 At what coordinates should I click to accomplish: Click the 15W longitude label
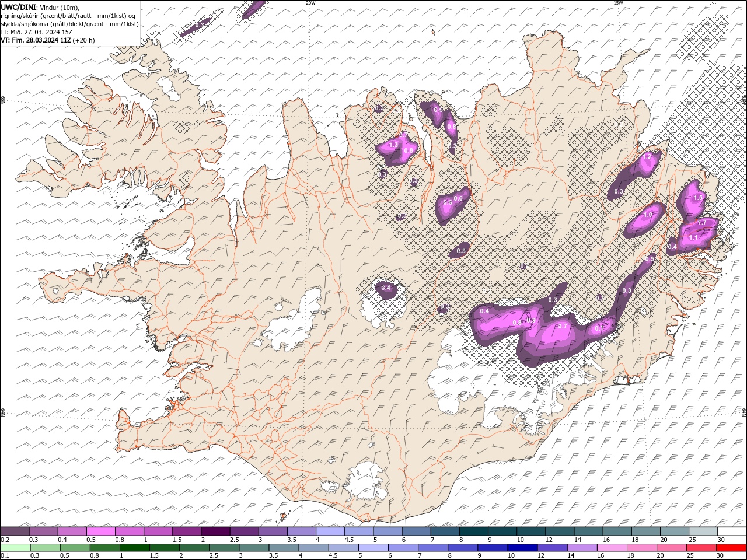[617, 3]
